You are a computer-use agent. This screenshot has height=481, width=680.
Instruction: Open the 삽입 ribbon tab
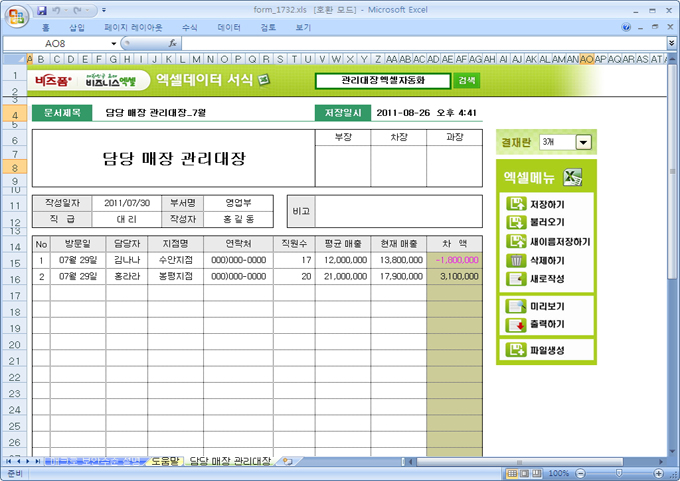[77, 28]
